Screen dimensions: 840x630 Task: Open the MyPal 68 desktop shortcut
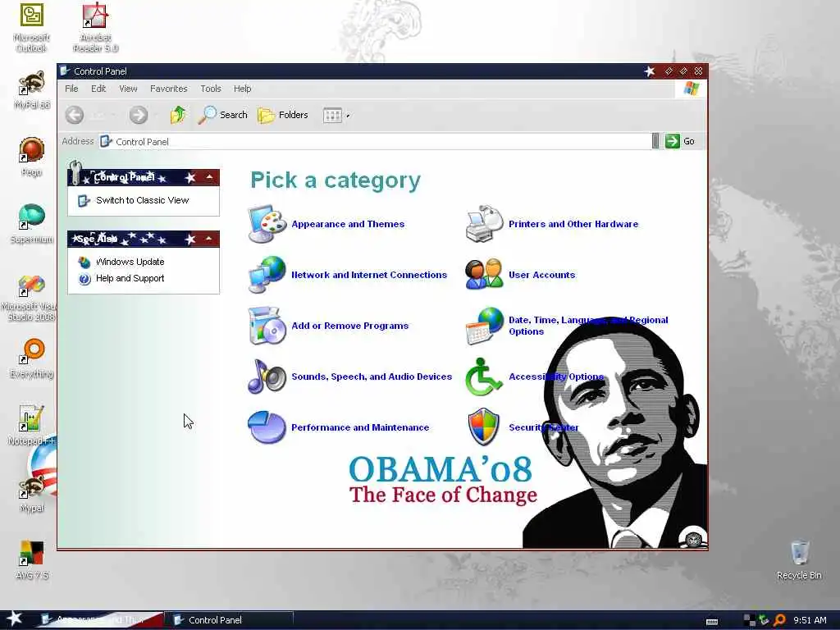coord(32,90)
